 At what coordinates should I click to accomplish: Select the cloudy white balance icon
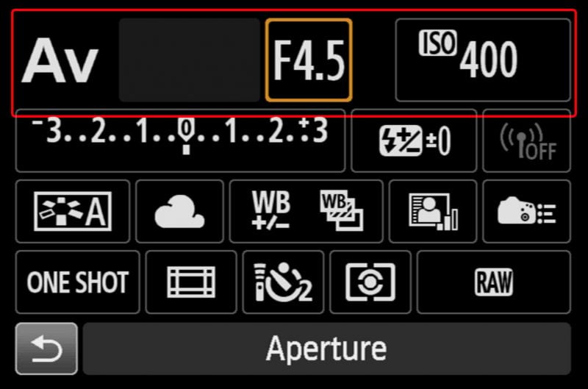coord(179,211)
